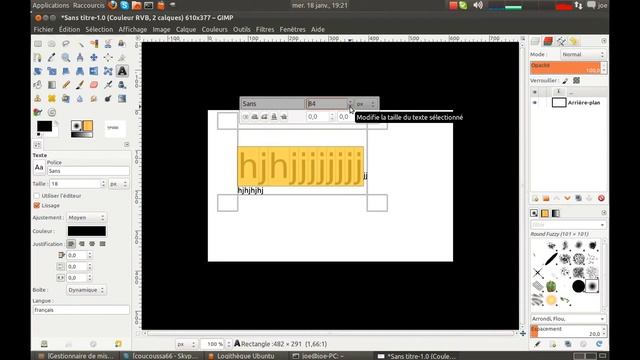Select the Rectangle Select tool
The height and width of the screenshot is (360, 640).
click(38, 44)
